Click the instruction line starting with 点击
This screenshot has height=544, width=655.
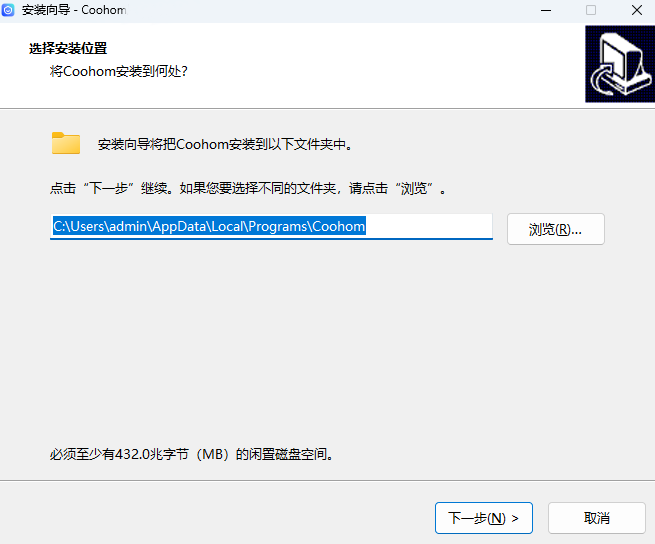coord(248,188)
